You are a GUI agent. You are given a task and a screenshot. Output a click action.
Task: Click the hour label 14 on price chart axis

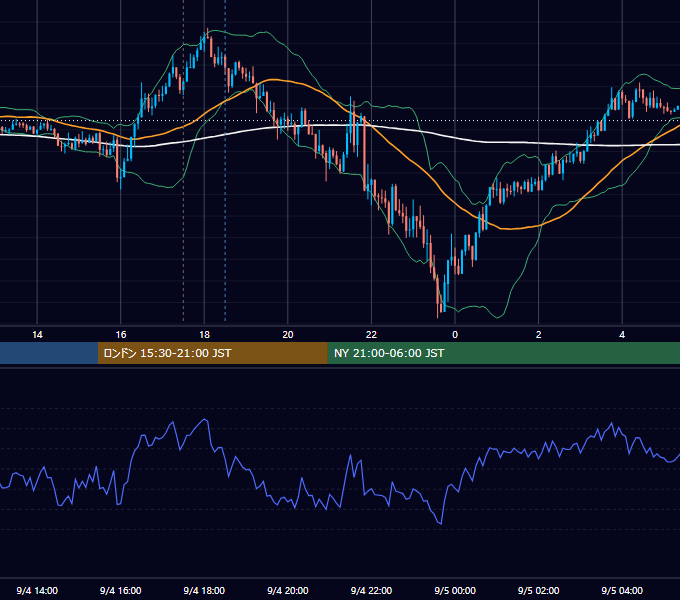(37, 335)
